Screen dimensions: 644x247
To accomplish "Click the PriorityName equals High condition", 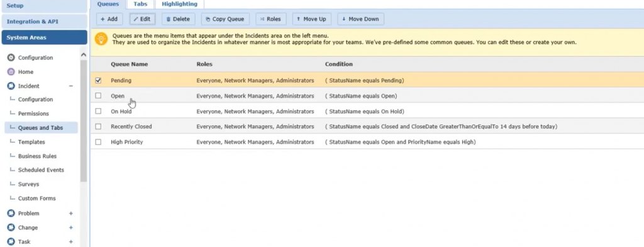I will point(401,142).
